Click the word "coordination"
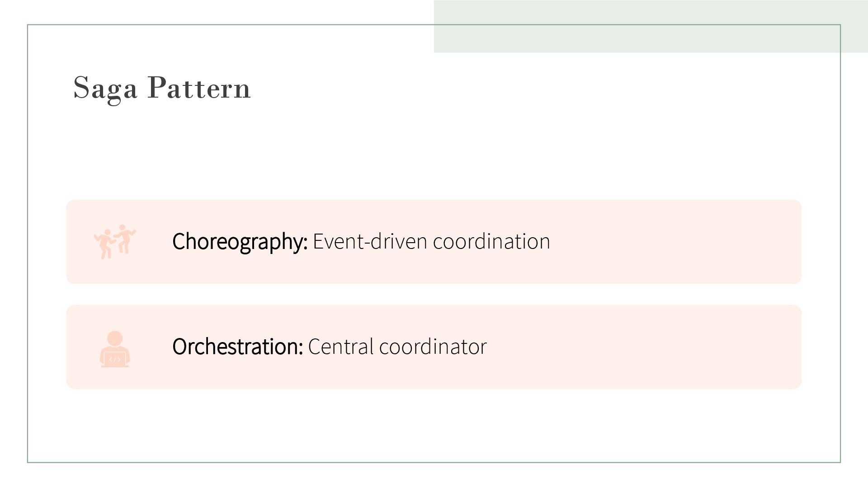This screenshot has height=488, width=868. click(x=491, y=241)
